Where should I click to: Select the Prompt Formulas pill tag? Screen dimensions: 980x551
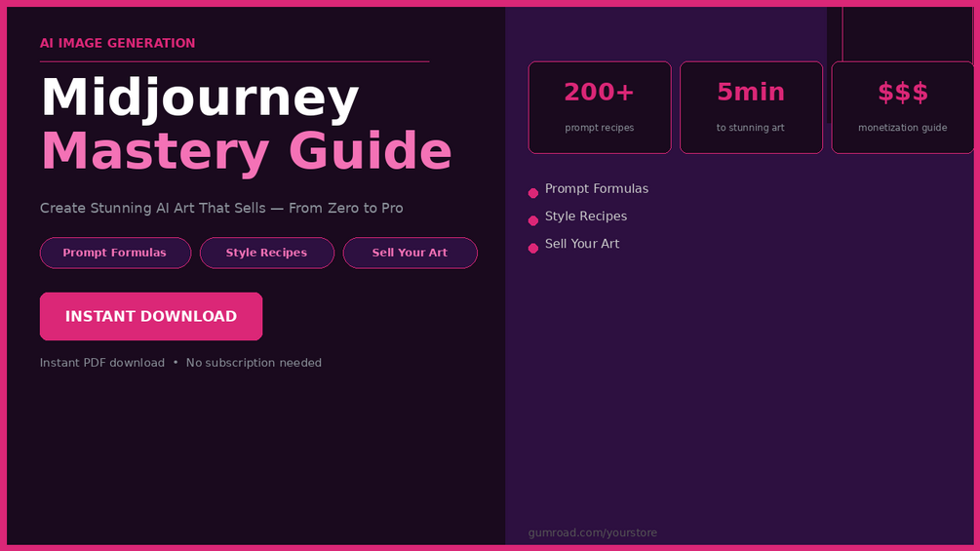[116, 253]
